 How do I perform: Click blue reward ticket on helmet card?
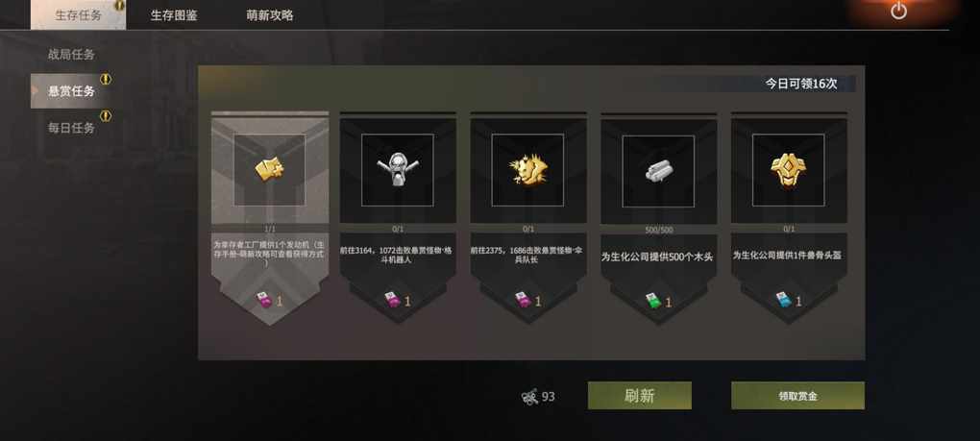[783, 301]
